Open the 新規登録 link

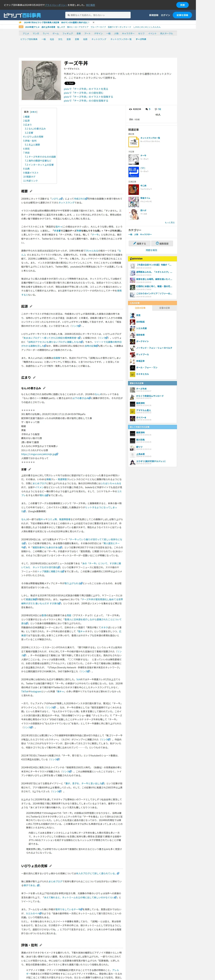154,15
